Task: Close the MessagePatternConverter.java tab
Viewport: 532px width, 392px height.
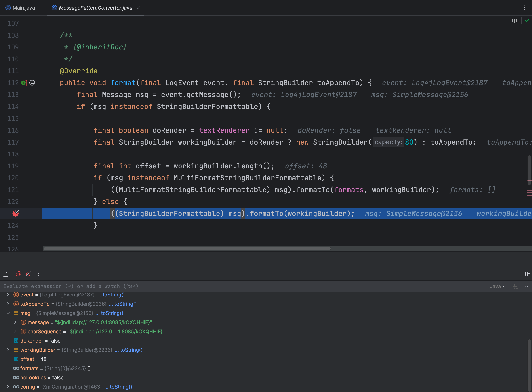Action: (138, 8)
